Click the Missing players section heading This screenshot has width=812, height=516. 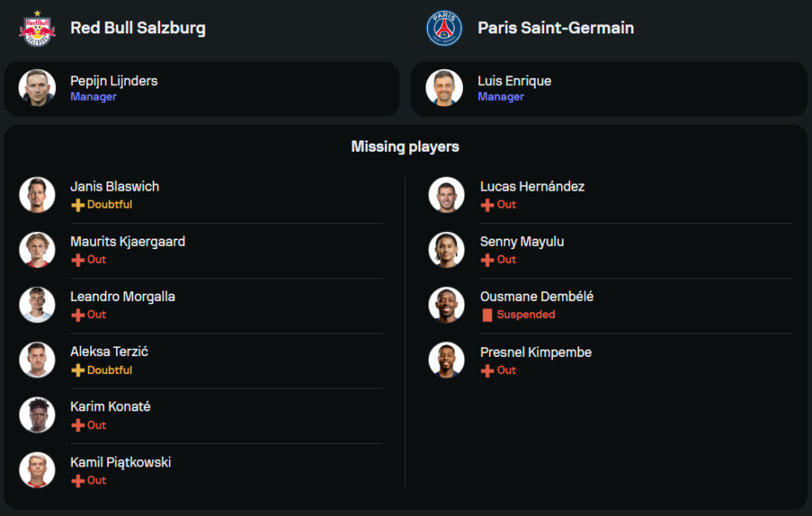pos(405,147)
